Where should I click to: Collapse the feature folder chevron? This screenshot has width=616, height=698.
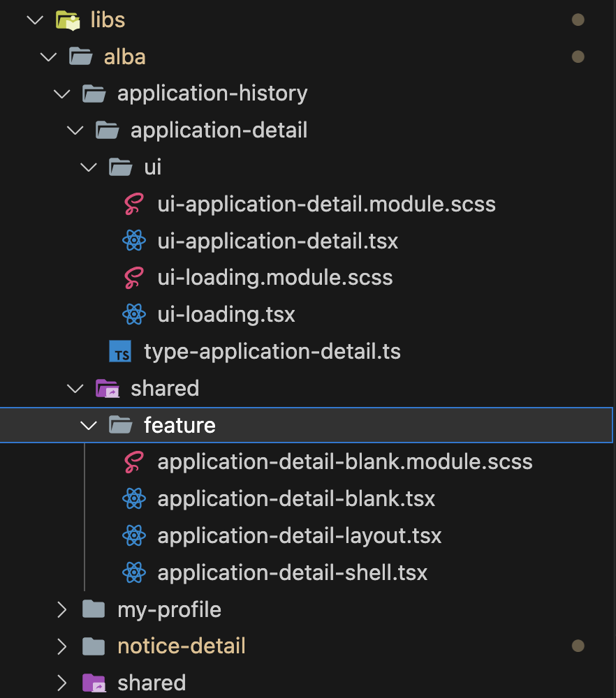tap(88, 425)
